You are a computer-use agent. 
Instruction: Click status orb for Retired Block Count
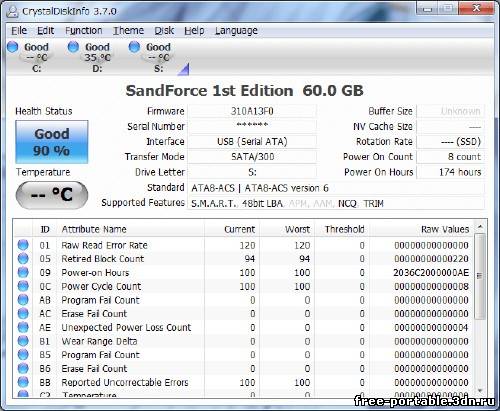(x=23, y=259)
